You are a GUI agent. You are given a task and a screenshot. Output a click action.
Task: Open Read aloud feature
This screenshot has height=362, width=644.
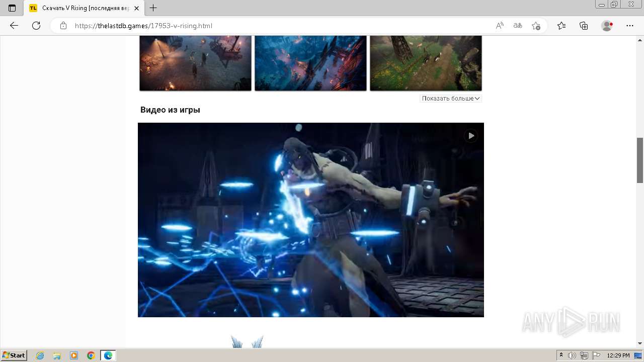pos(500,26)
